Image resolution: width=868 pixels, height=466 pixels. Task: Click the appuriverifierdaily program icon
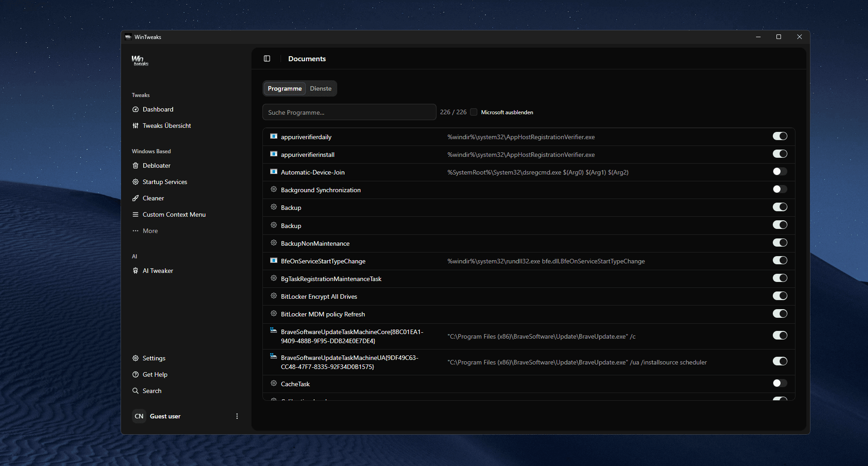274,136
